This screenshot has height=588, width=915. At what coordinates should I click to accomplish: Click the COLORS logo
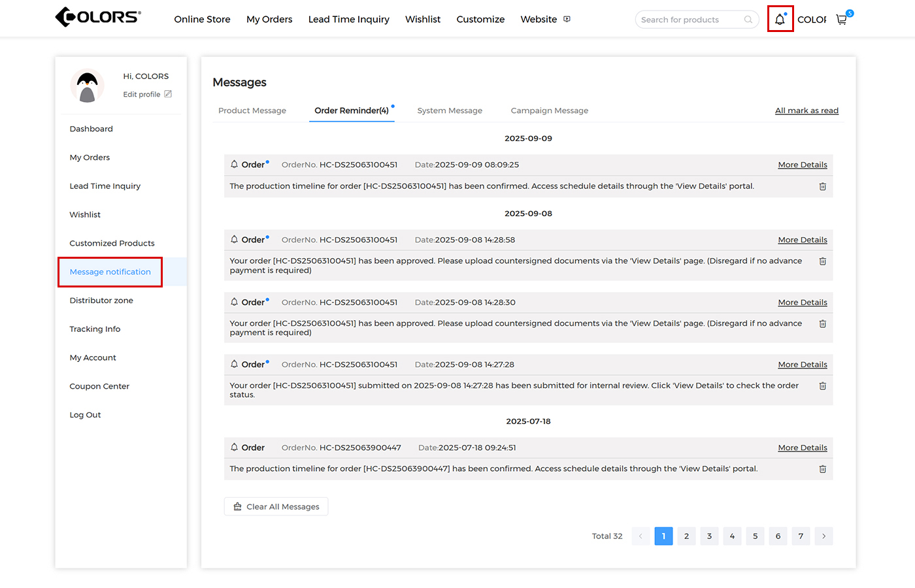point(98,17)
